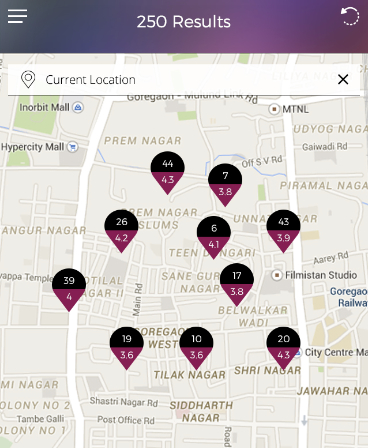
Task: Clear the Current Location search field
Action: click(x=343, y=80)
